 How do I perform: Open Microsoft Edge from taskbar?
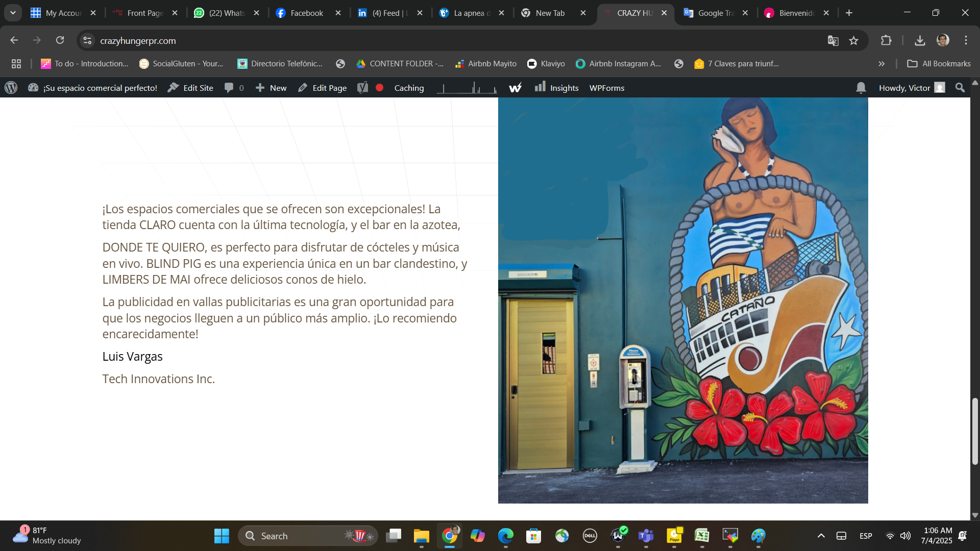click(505, 536)
